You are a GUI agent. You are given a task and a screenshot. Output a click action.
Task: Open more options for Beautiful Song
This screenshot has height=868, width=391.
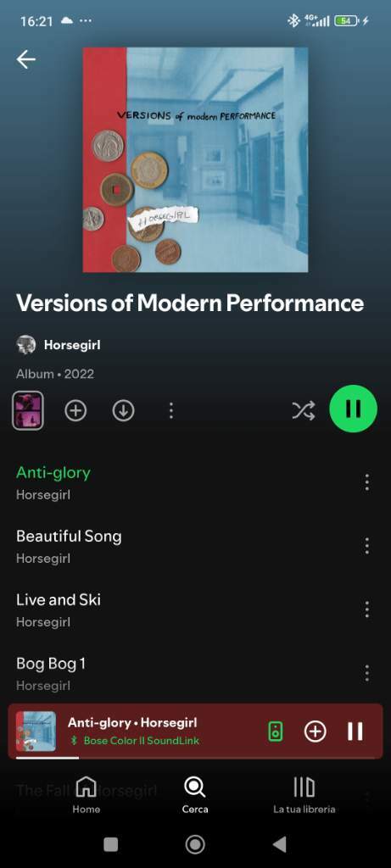[366, 546]
